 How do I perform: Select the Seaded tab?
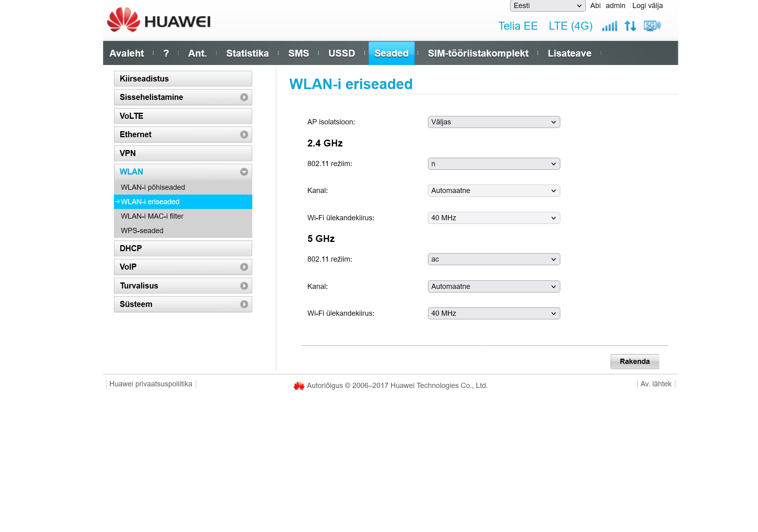[x=391, y=53]
